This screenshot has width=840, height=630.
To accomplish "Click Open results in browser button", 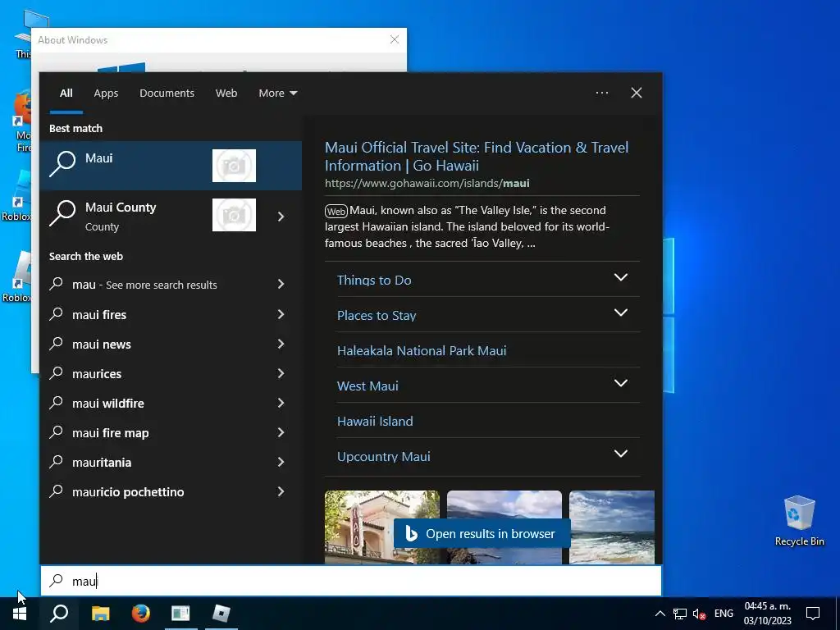I will tap(482, 533).
